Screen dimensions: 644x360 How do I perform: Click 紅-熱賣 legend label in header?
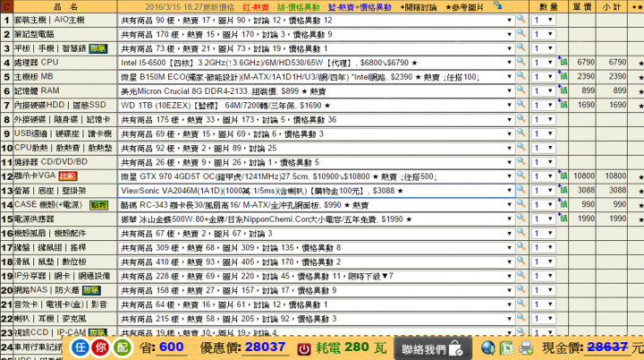[256, 7]
